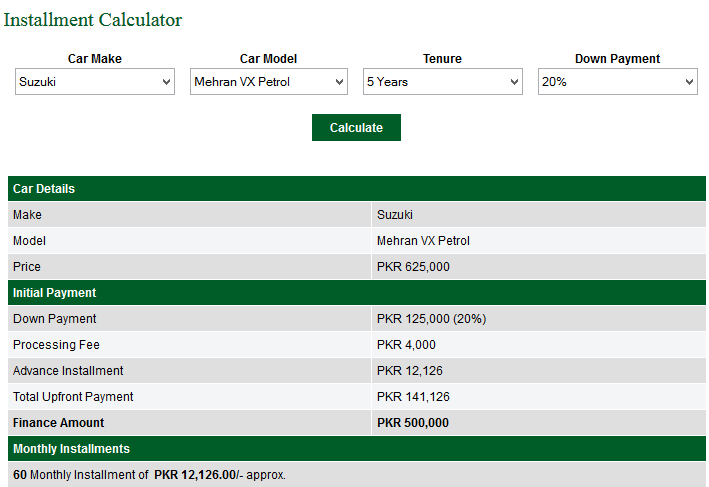Select the PKR 625,000 price value
This screenshot has height=487, width=709.
click(x=413, y=267)
